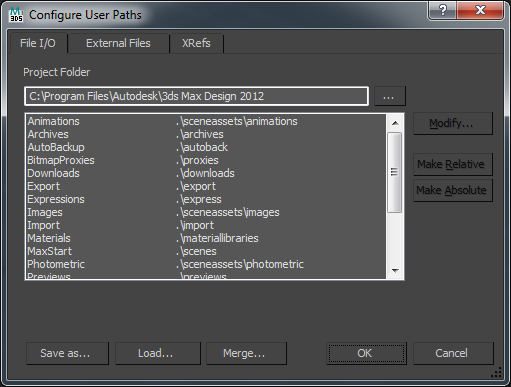The width and height of the screenshot is (511, 387).
Task: Select the Materials path row
Action: (206, 238)
